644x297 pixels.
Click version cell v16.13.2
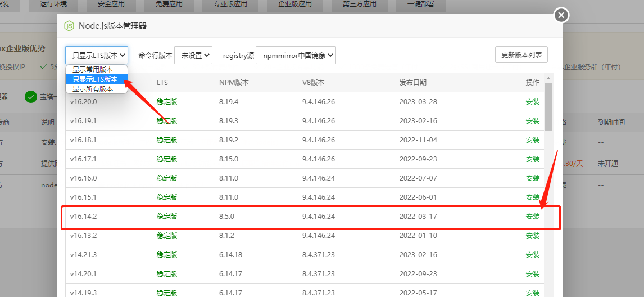point(83,236)
